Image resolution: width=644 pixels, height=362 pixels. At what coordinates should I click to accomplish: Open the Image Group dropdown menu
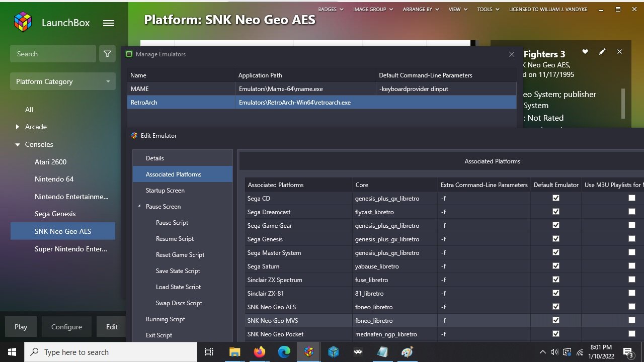[373, 9]
